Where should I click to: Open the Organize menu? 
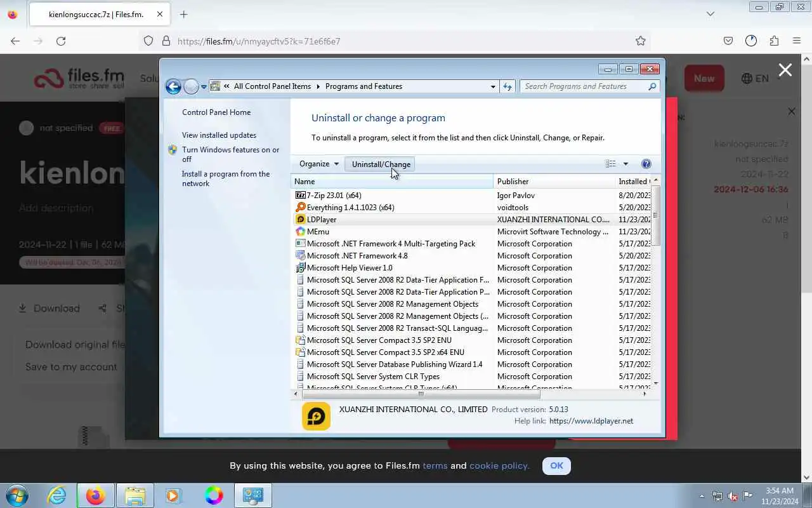319,164
